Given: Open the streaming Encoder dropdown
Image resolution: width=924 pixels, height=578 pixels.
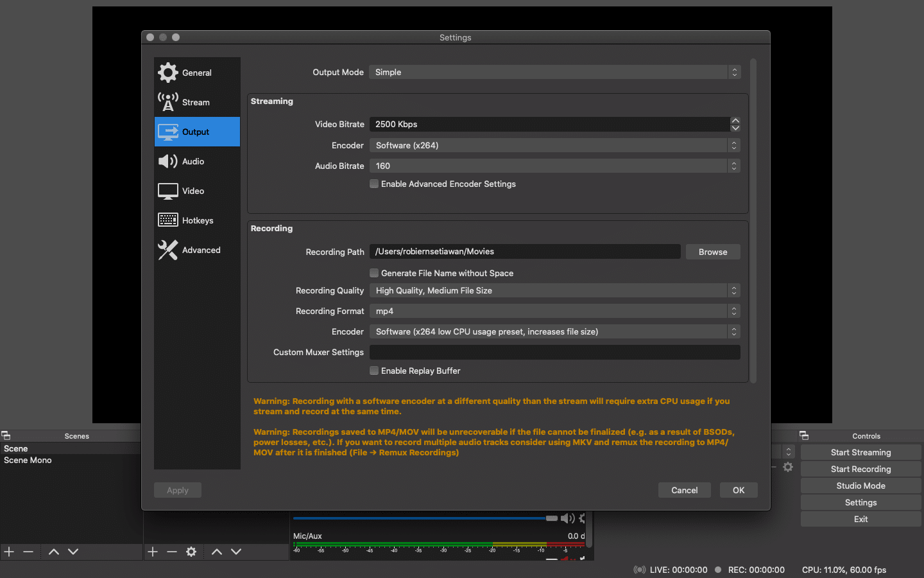Looking at the screenshot, I should pyautogui.click(x=554, y=145).
